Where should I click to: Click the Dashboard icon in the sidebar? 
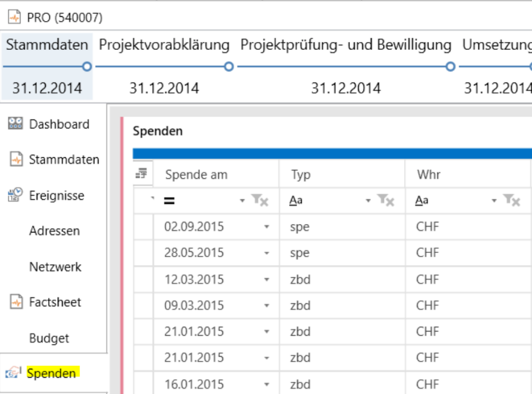15,124
